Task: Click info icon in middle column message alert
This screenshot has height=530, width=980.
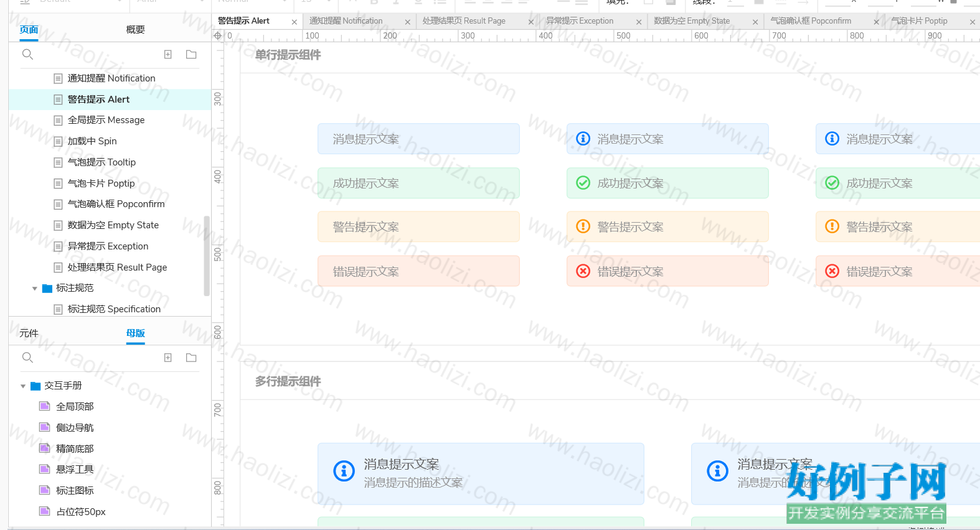Action: (x=583, y=138)
